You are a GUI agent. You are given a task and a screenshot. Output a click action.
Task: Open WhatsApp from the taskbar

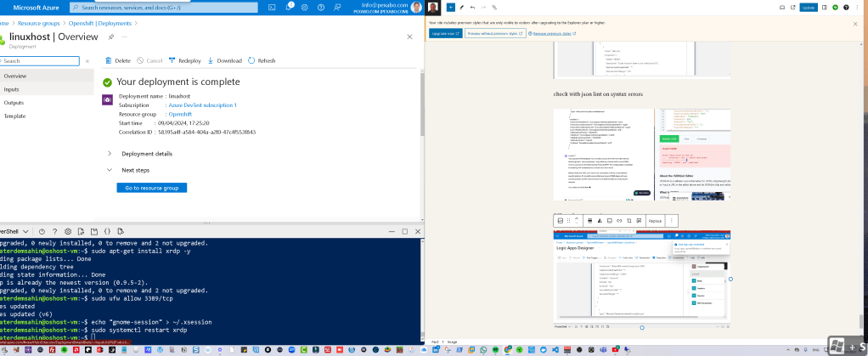[x=484, y=350]
